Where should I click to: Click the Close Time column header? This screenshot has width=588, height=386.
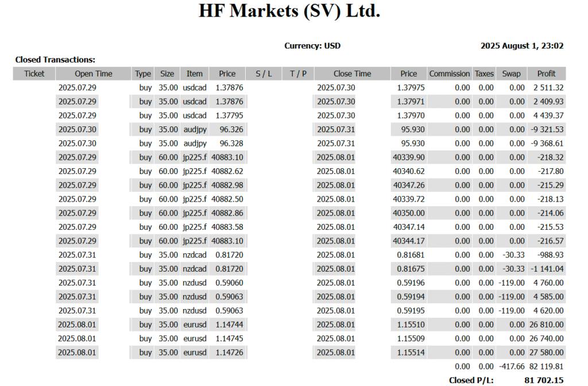(x=352, y=74)
